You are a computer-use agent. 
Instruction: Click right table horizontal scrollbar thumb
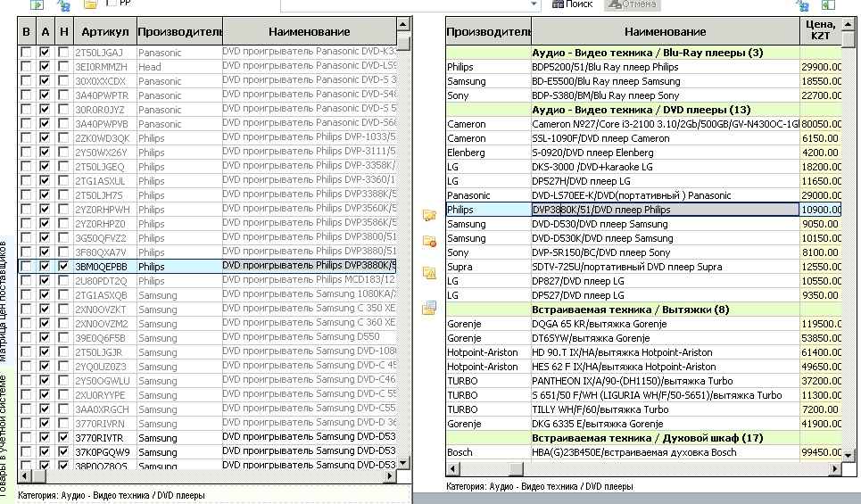(x=517, y=469)
